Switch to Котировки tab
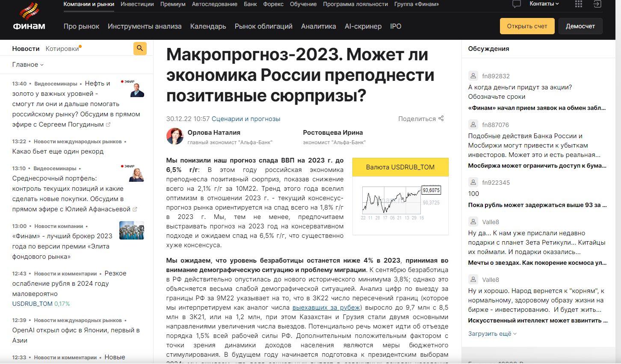 [62, 49]
